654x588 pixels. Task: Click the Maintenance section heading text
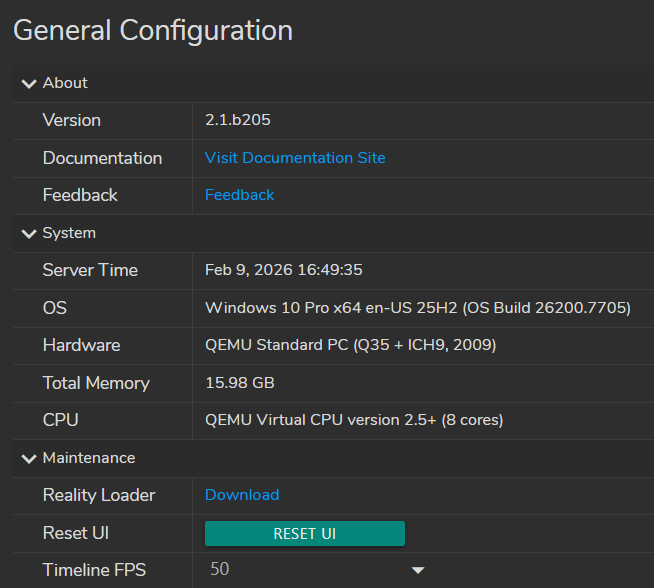[x=89, y=458]
